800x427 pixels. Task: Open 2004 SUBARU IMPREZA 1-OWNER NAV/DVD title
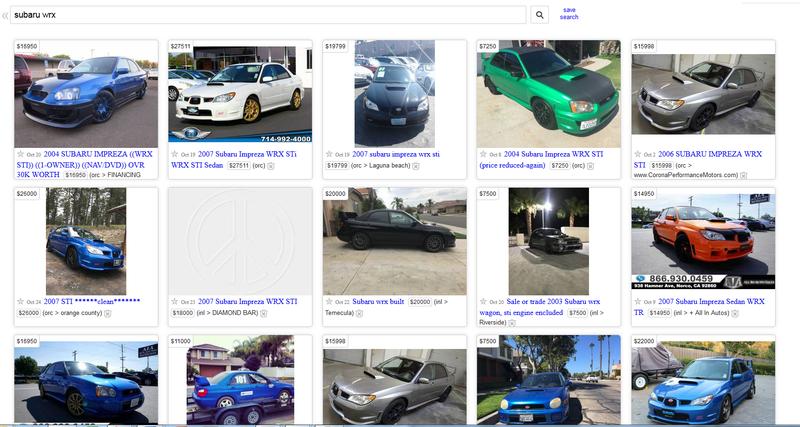[84, 164]
